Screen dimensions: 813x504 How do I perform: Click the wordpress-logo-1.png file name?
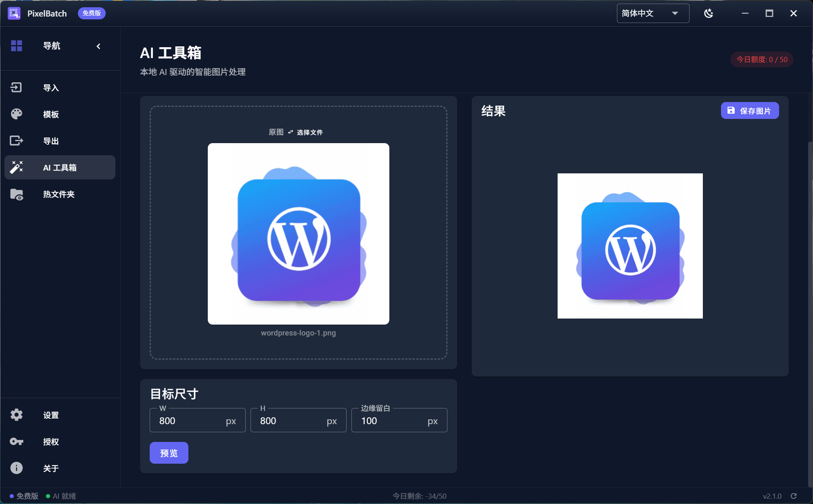(x=299, y=333)
